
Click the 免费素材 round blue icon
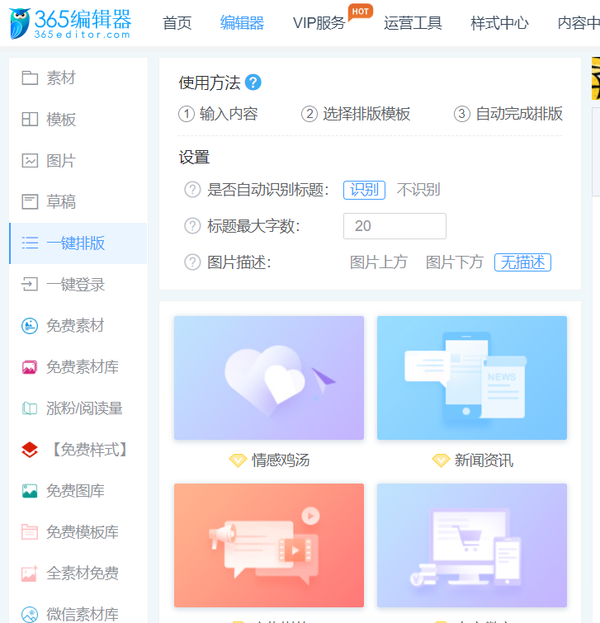pyautogui.click(x=30, y=326)
